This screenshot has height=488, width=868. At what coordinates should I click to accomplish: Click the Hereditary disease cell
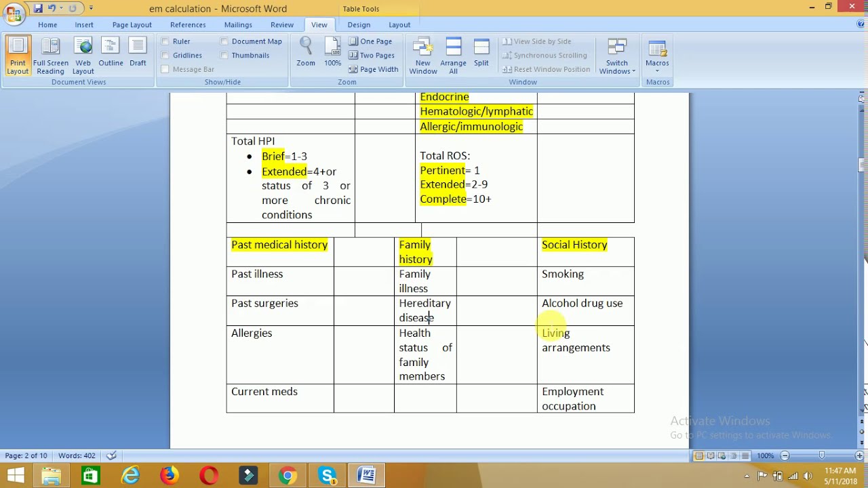pos(425,310)
